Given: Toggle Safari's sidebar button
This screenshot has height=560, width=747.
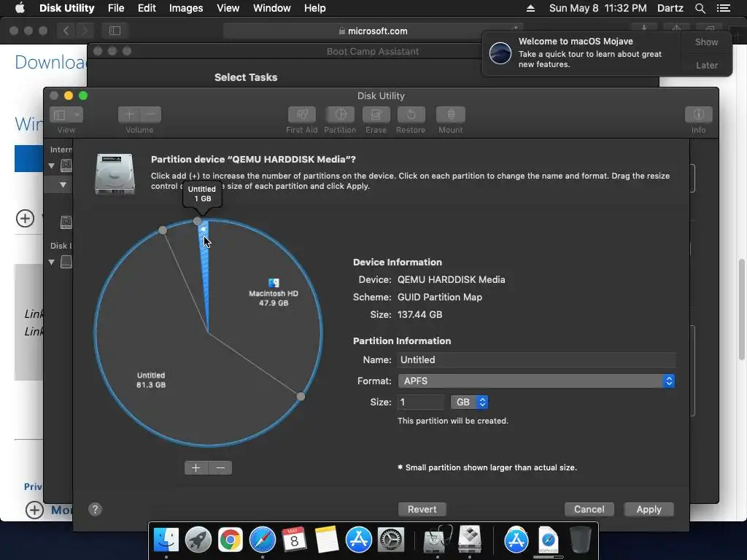Looking at the screenshot, I should 115,31.
